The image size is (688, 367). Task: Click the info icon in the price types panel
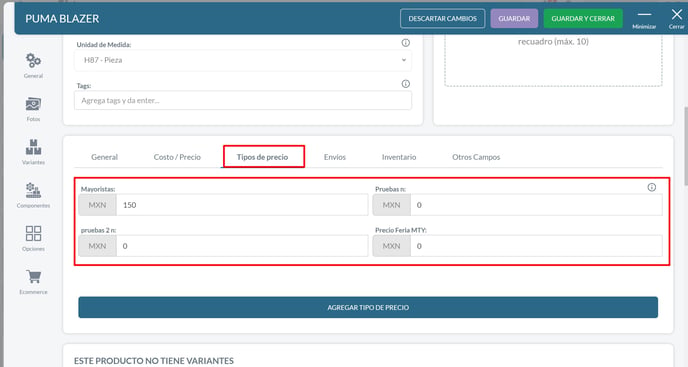point(652,187)
